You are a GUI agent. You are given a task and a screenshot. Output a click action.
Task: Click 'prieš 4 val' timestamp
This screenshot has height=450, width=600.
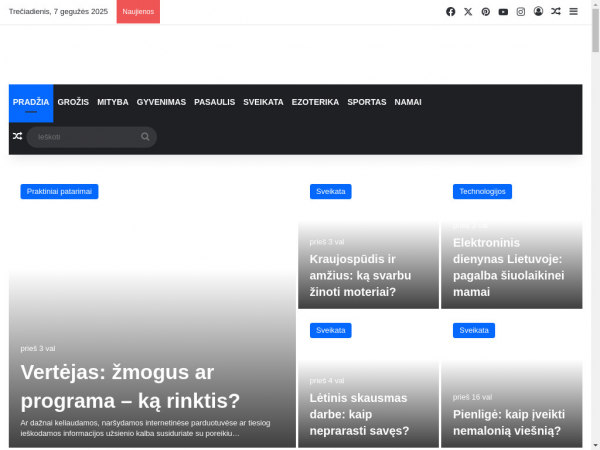coord(327,381)
